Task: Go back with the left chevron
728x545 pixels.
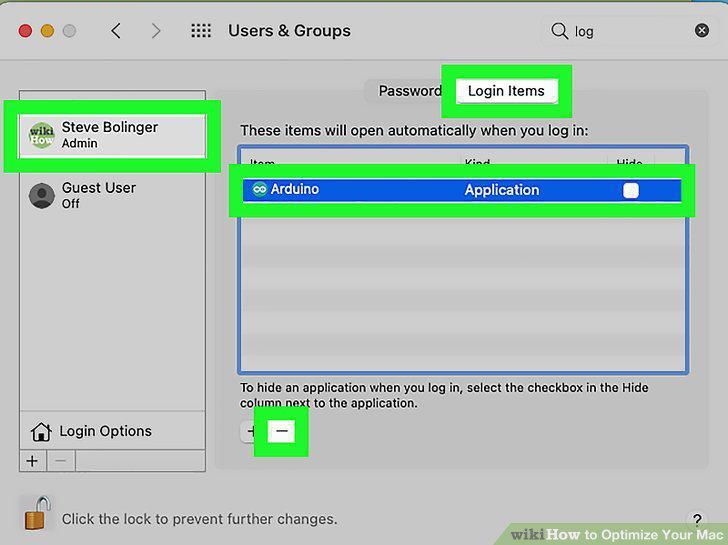Action: pos(116,31)
